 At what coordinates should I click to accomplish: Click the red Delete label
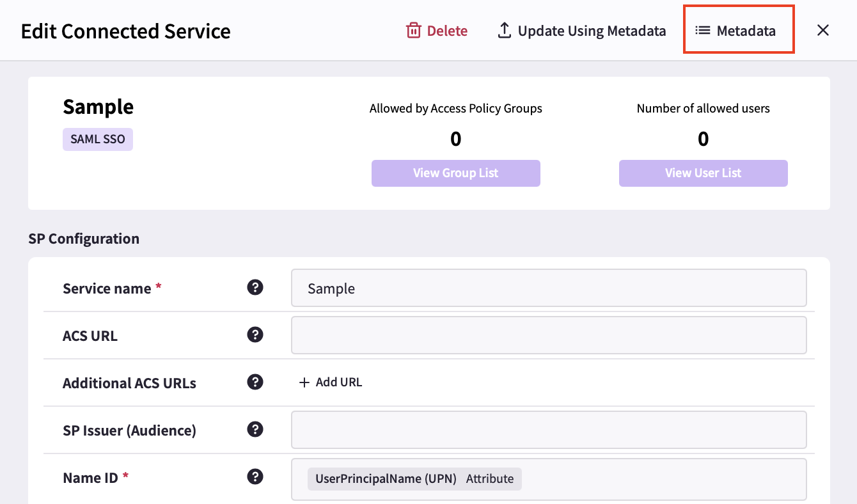click(x=447, y=31)
